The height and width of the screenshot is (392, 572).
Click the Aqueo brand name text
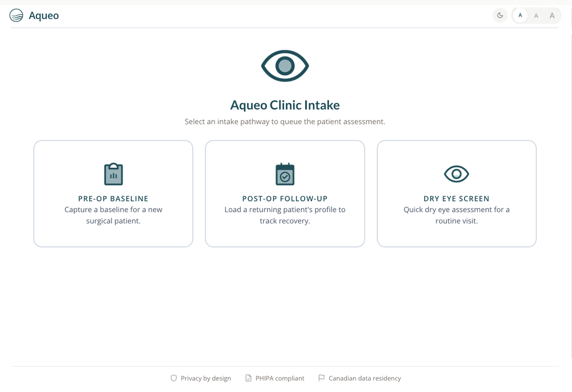coord(44,15)
